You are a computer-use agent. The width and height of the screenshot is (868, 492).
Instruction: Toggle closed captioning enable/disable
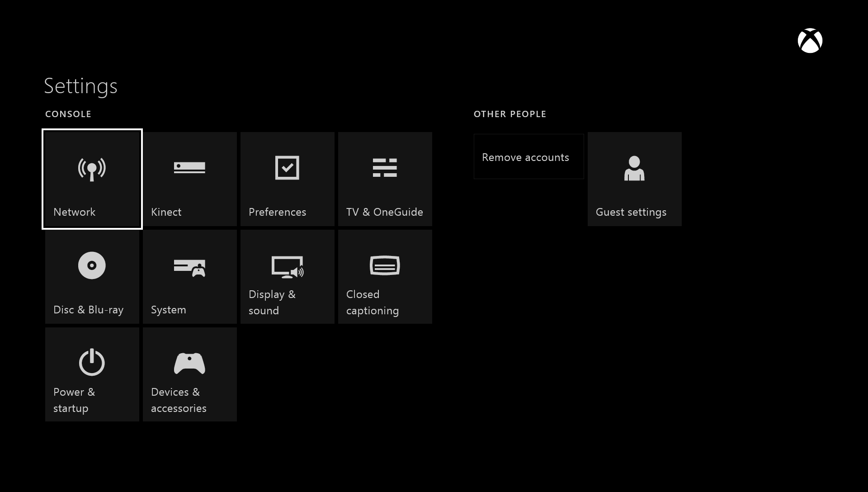click(x=385, y=276)
